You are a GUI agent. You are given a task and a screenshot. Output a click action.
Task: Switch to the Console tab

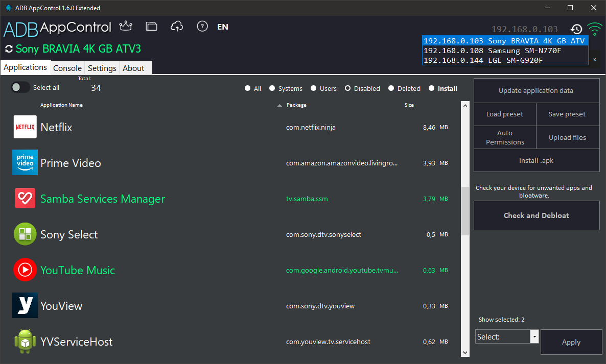pyautogui.click(x=67, y=68)
